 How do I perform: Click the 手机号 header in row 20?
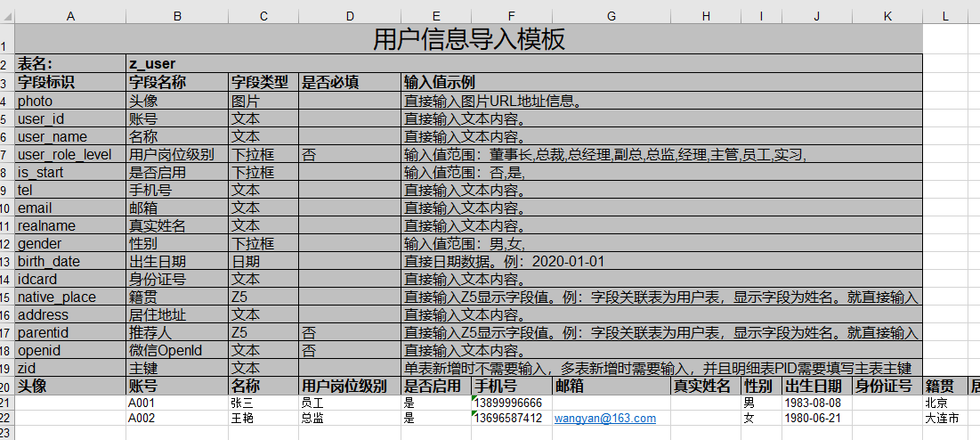[x=511, y=386]
